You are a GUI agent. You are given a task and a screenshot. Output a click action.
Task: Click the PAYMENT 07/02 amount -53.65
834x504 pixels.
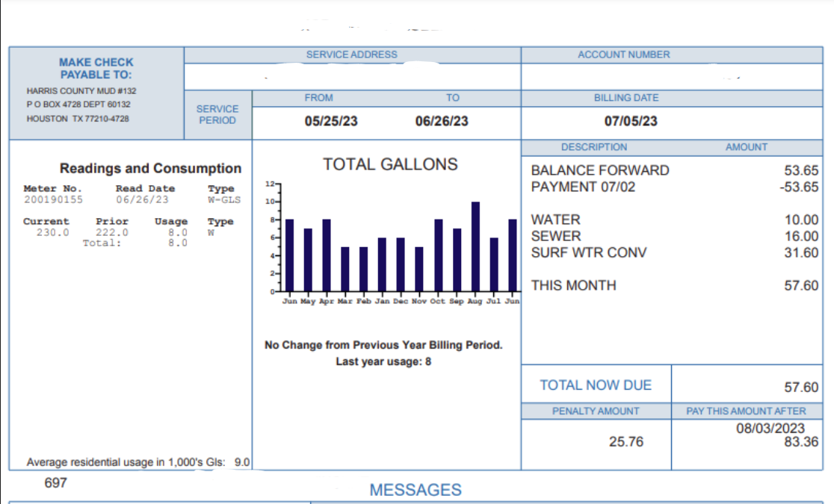pos(799,187)
